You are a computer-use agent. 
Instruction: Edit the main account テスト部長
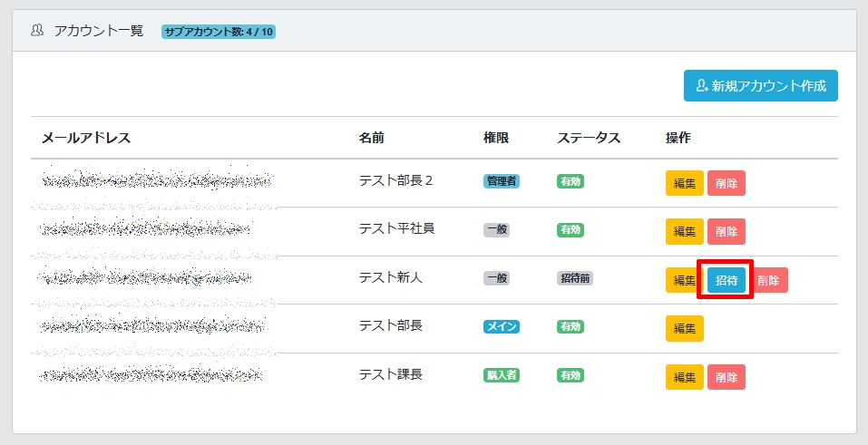(x=684, y=328)
